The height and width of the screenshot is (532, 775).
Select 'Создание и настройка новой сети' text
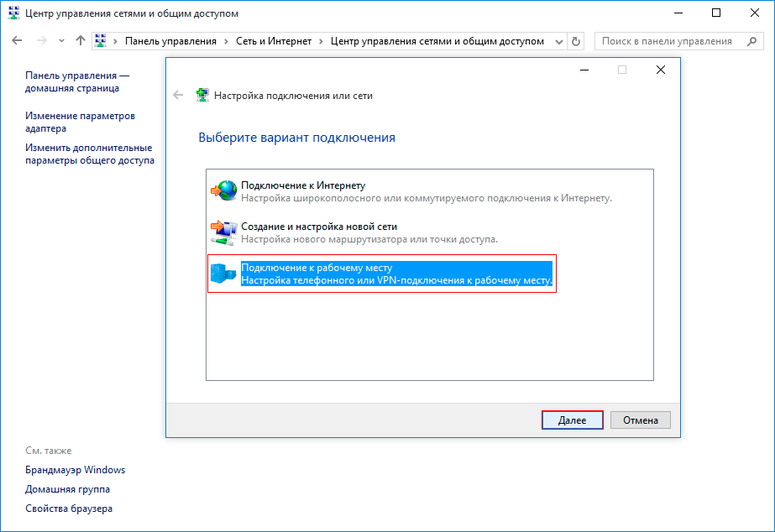[x=319, y=227]
